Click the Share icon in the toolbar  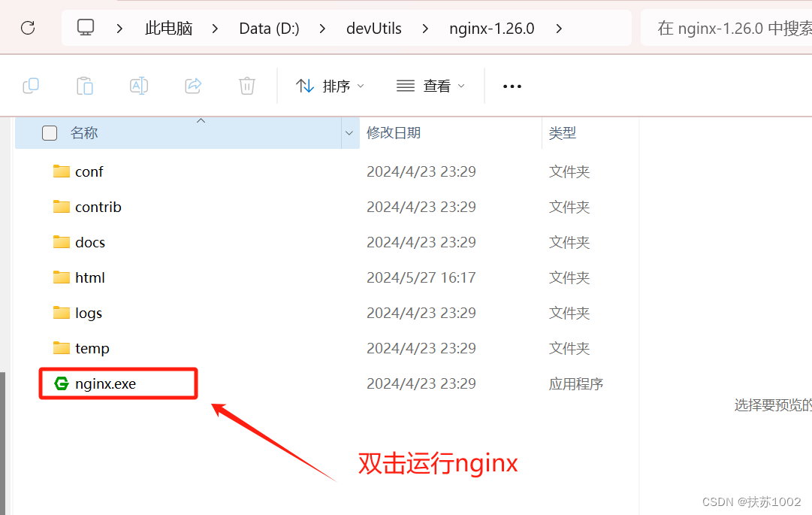click(x=193, y=86)
